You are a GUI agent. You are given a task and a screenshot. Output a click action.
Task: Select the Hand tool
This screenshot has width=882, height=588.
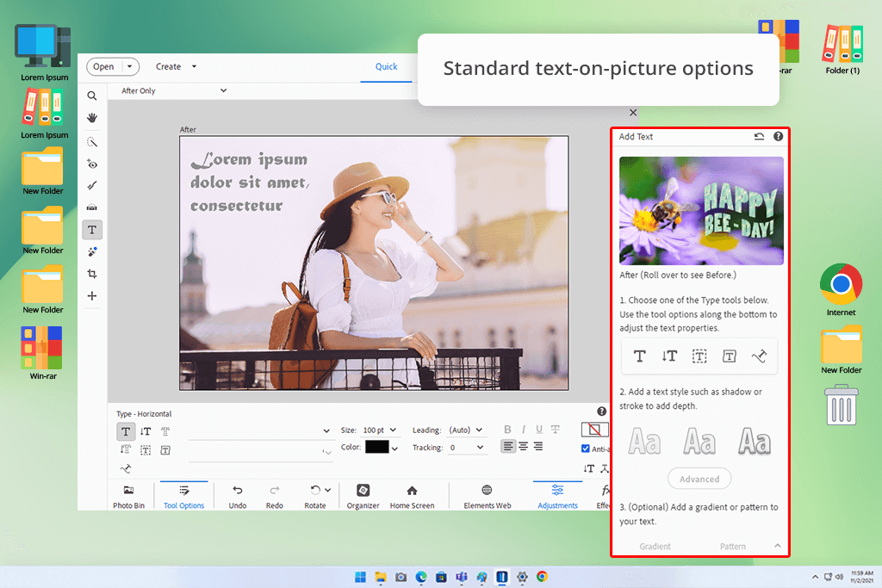pyautogui.click(x=92, y=118)
